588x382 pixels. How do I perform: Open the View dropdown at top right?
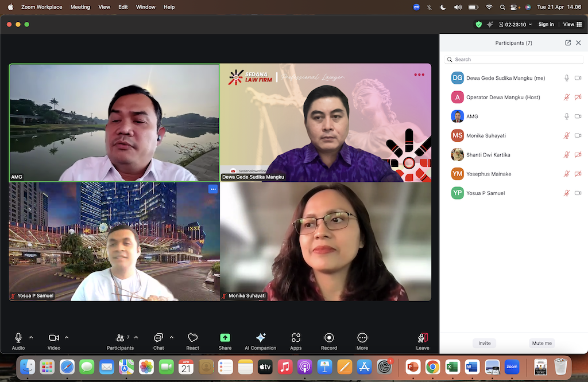[570, 25]
